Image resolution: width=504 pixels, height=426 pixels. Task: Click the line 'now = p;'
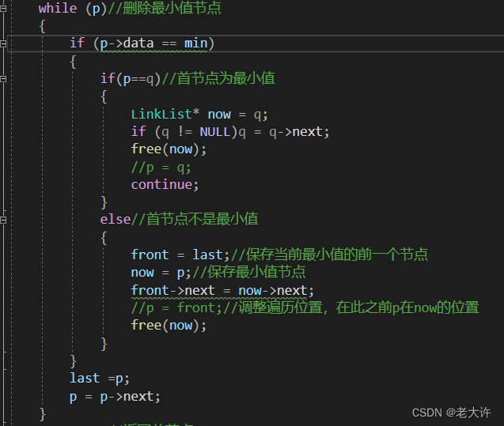coord(161,272)
